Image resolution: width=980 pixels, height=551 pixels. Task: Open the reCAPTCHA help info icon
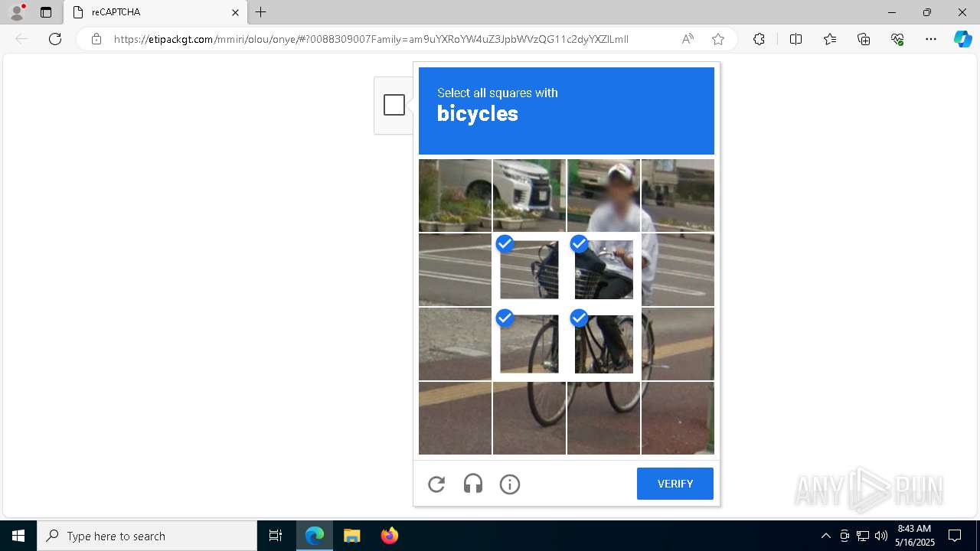(510, 484)
